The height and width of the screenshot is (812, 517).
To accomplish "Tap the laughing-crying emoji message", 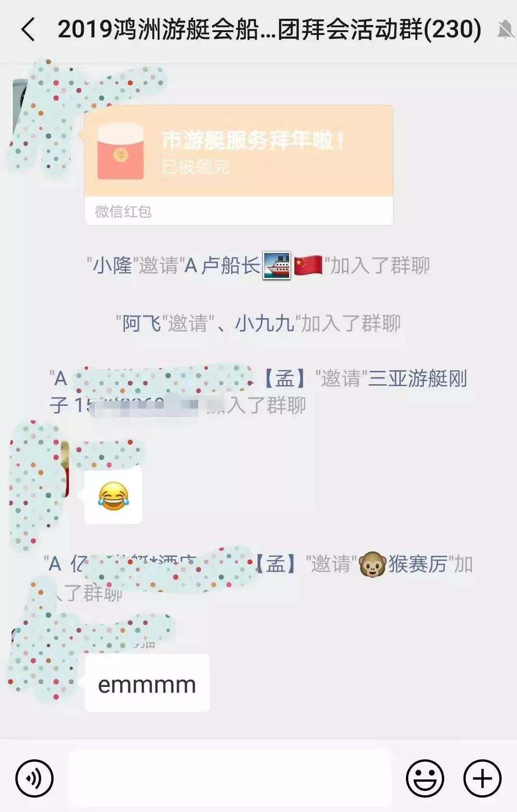I will 113,496.
